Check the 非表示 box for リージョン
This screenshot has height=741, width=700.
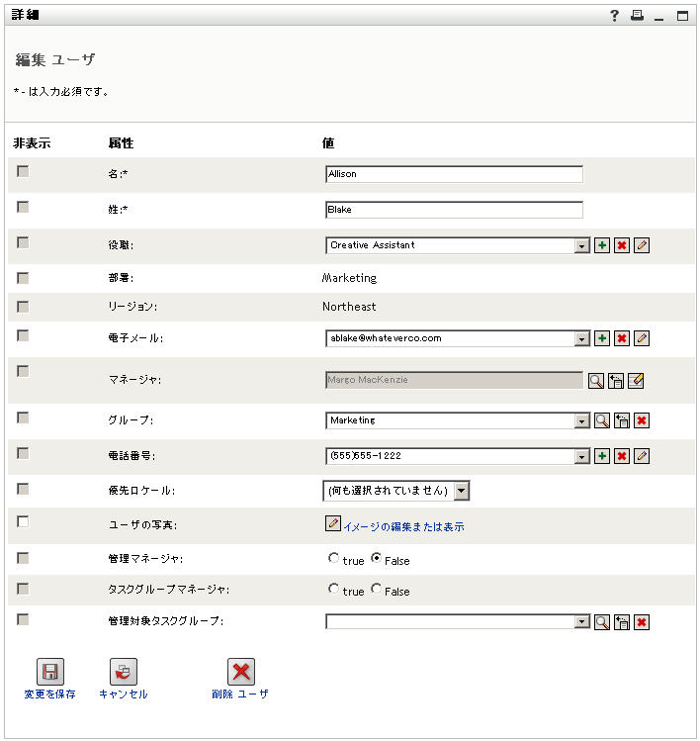(23, 307)
